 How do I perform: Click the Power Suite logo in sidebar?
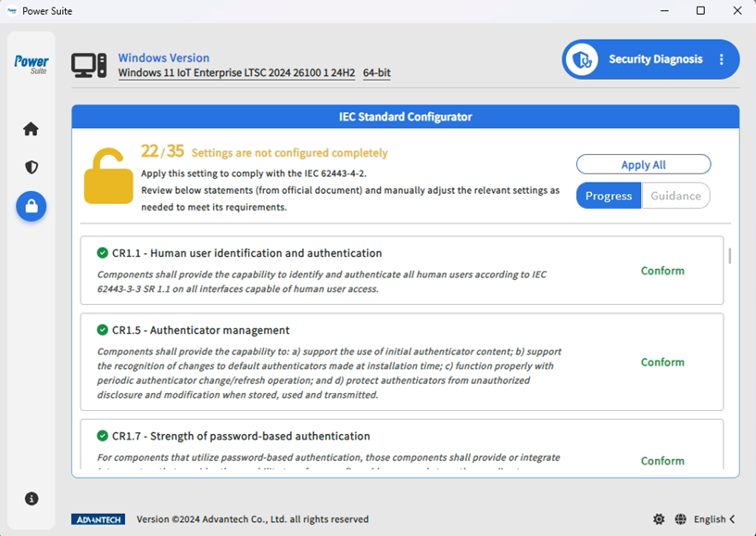(x=31, y=64)
